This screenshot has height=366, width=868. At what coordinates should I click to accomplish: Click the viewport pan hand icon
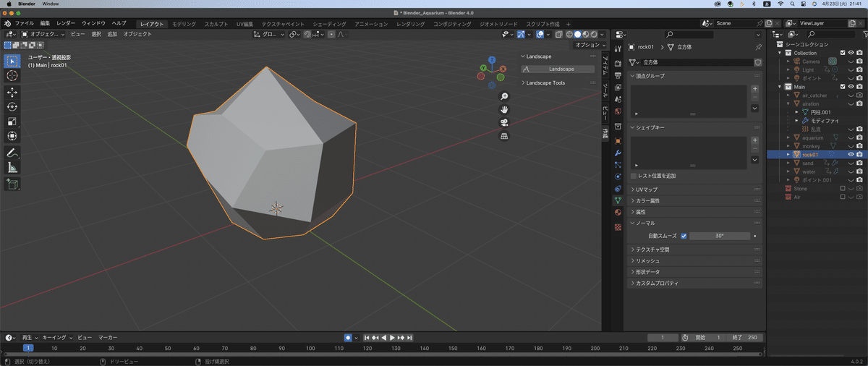(504, 109)
